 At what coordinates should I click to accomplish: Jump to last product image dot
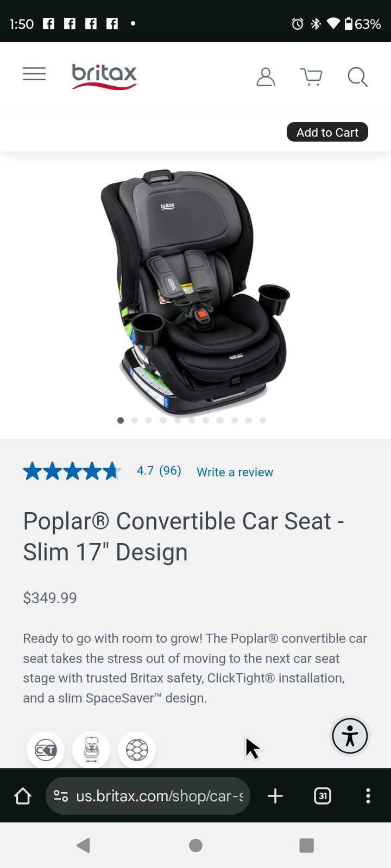point(263,420)
